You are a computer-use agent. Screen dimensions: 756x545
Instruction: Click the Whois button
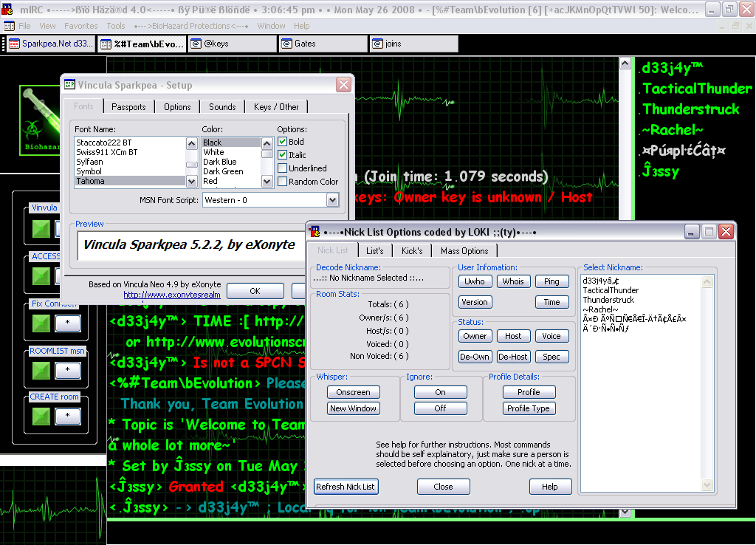513,281
